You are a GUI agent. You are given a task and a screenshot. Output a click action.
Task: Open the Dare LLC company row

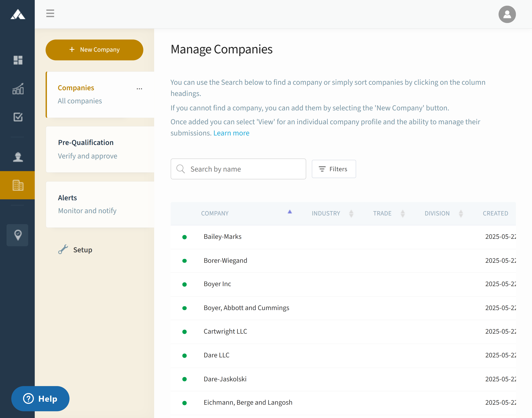pyautogui.click(x=343, y=356)
